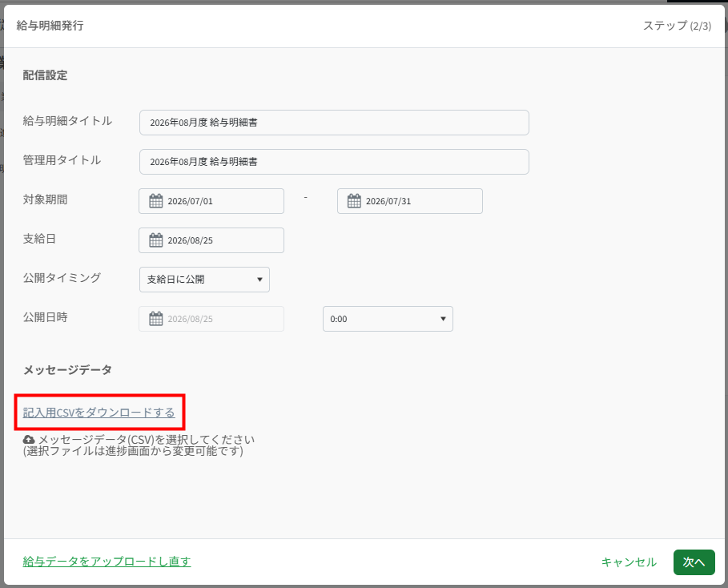Open the 0:00 time dropdown
The height and width of the screenshot is (588, 728).
[388, 319]
